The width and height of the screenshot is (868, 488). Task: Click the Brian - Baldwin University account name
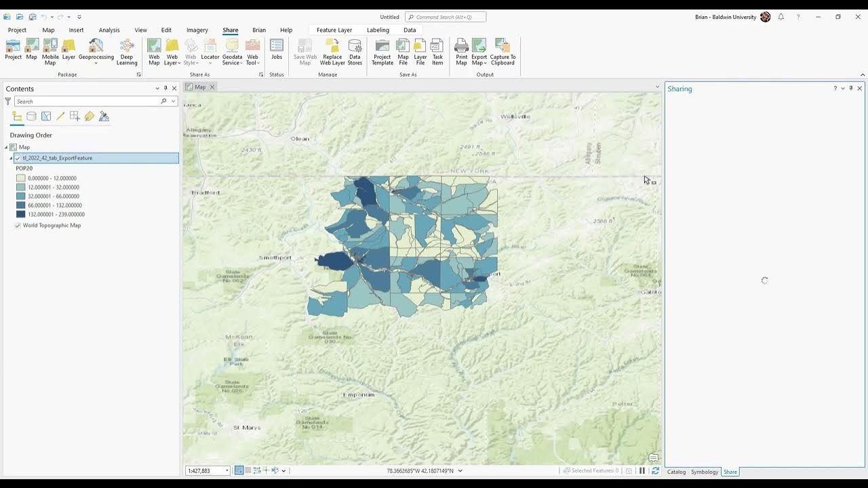pos(726,17)
